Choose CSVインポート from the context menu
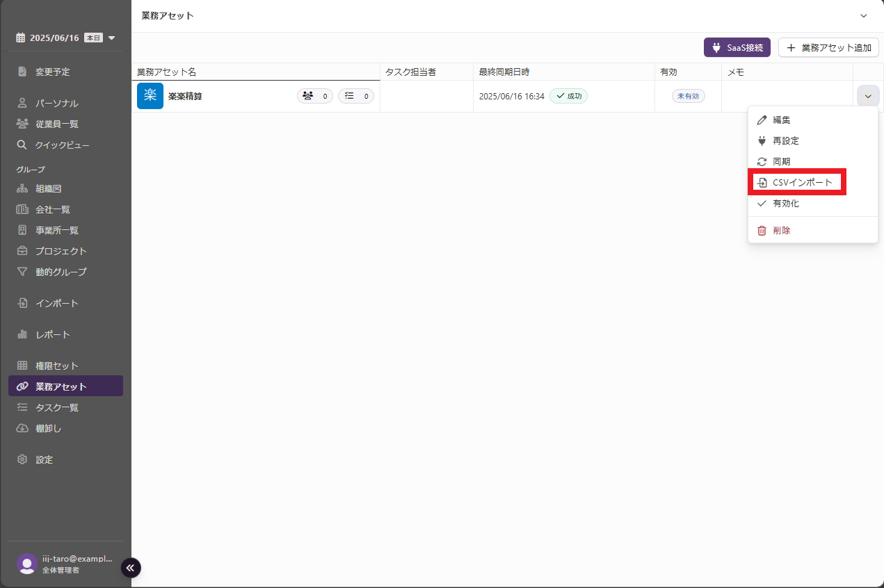 pos(802,182)
